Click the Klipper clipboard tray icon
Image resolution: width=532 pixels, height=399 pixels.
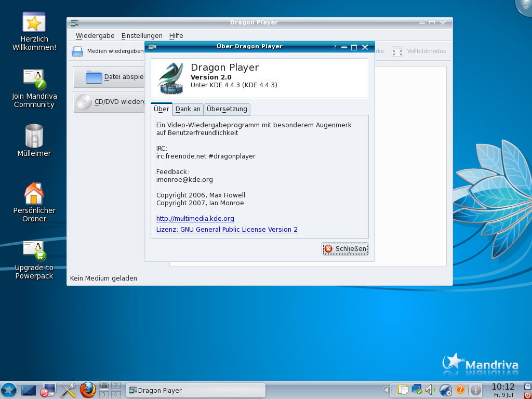coord(403,389)
